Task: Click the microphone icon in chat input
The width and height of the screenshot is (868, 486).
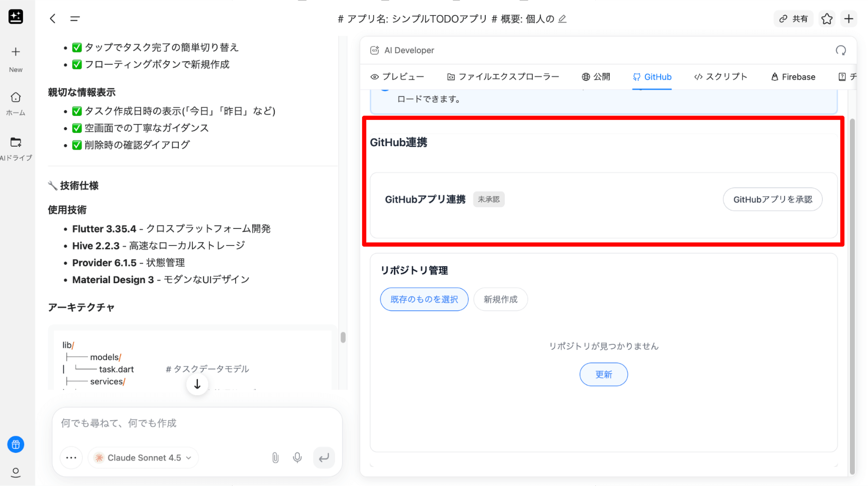Action: point(297,457)
